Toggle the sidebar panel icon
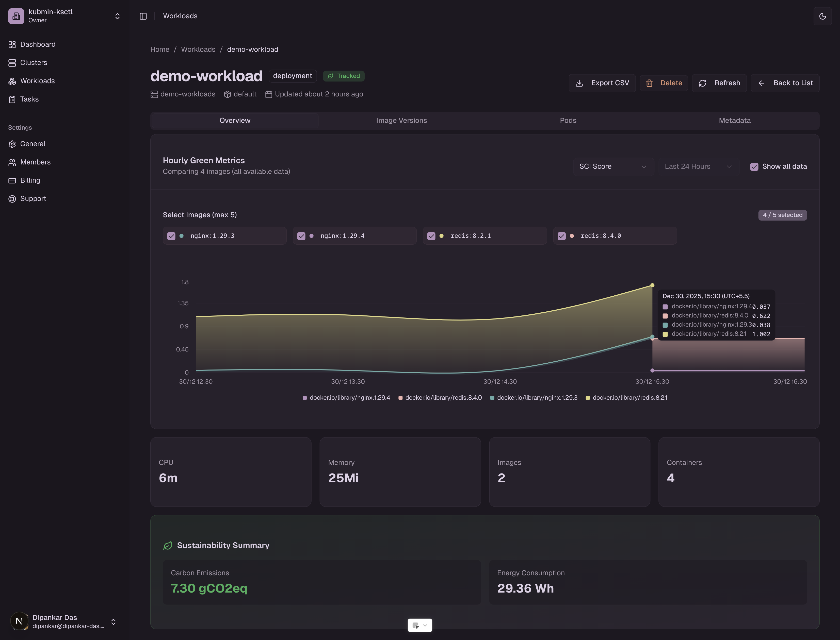The width and height of the screenshot is (840, 640). (x=143, y=16)
